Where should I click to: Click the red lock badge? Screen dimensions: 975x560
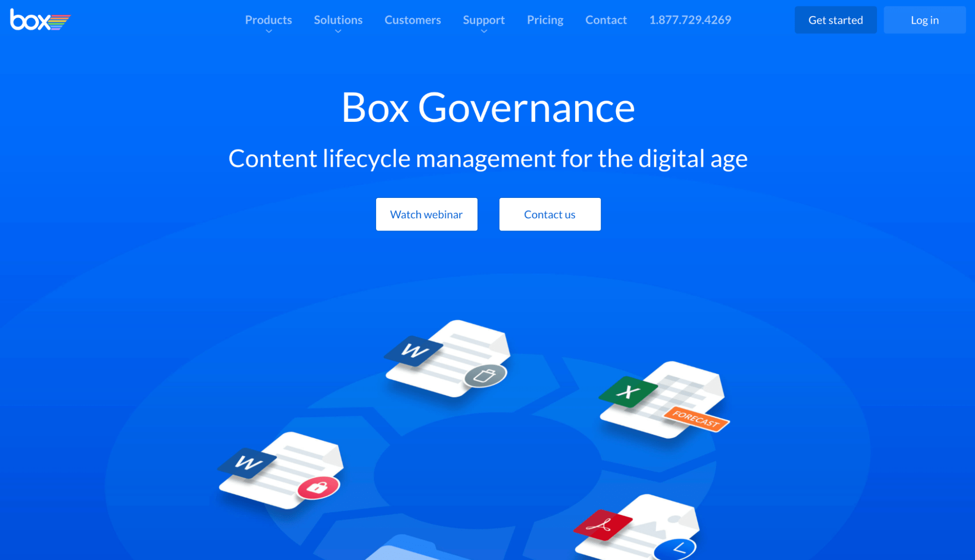click(x=318, y=487)
